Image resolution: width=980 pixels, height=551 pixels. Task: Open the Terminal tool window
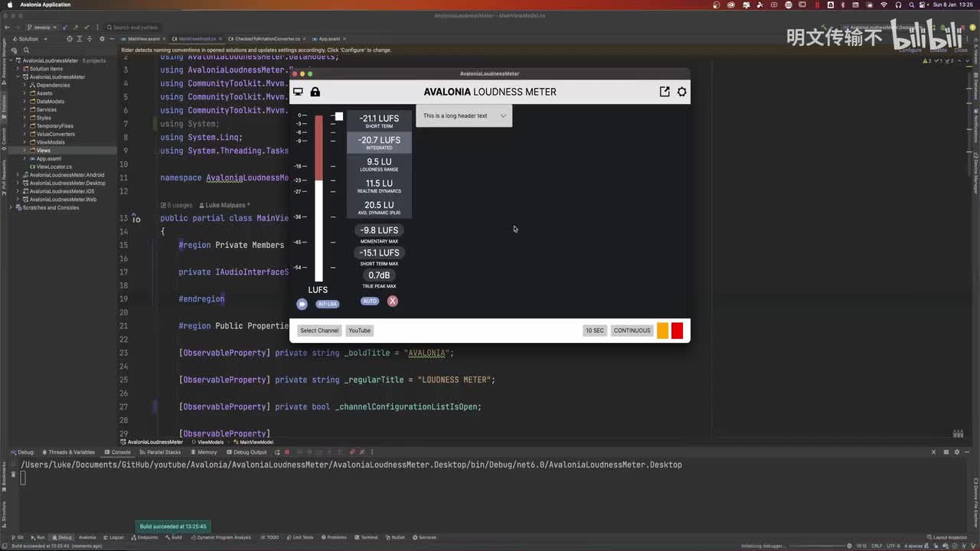pyautogui.click(x=366, y=537)
